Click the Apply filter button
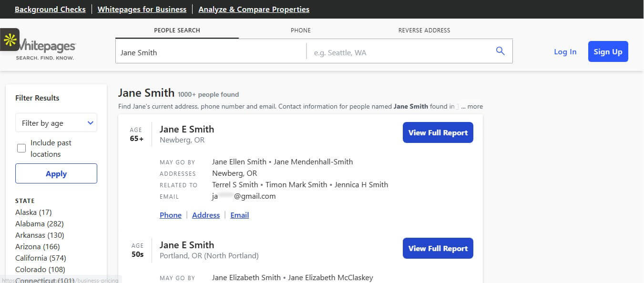 click(x=56, y=173)
